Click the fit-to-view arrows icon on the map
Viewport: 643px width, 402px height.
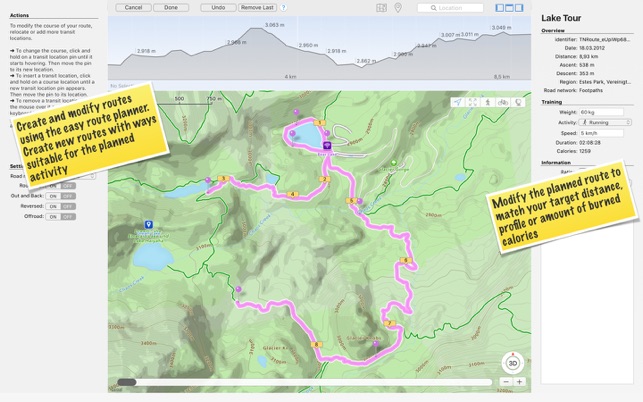(473, 102)
